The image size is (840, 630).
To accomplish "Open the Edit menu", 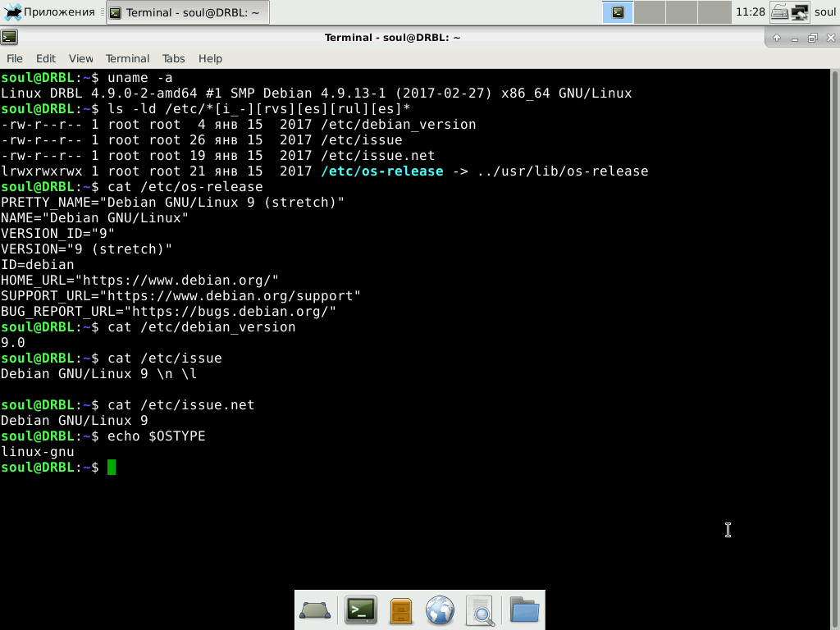I will [46, 58].
